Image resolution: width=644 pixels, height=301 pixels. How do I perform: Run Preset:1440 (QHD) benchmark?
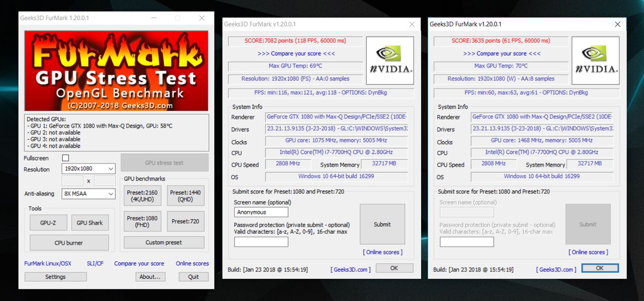(186, 195)
